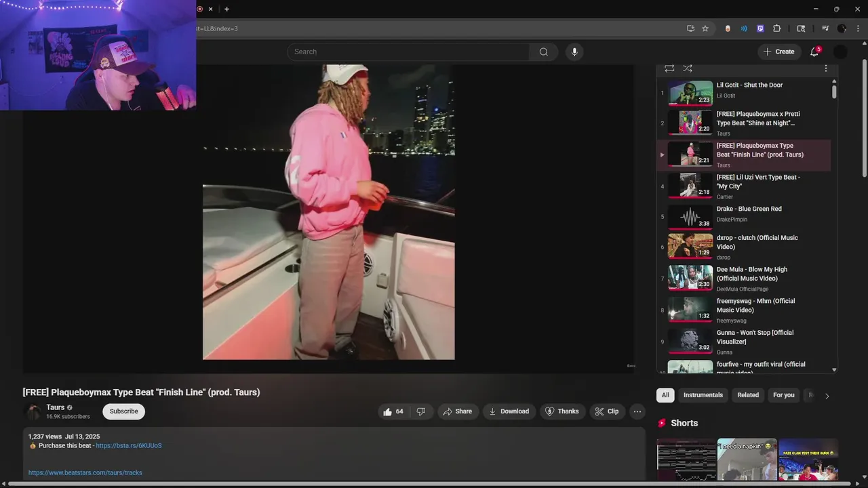Open the Twitch extension icon
This screenshot has height=488, width=868.
[x=760, y=28]
